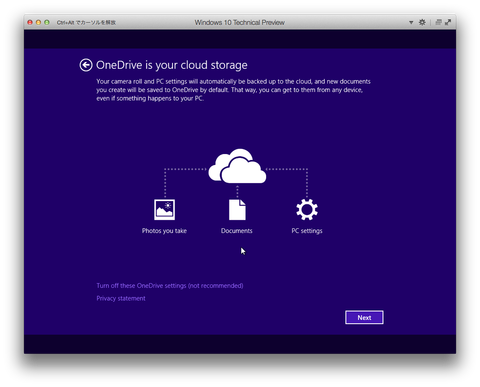Zoom the VM window with green button
The image size is (480, 387).
47,22
